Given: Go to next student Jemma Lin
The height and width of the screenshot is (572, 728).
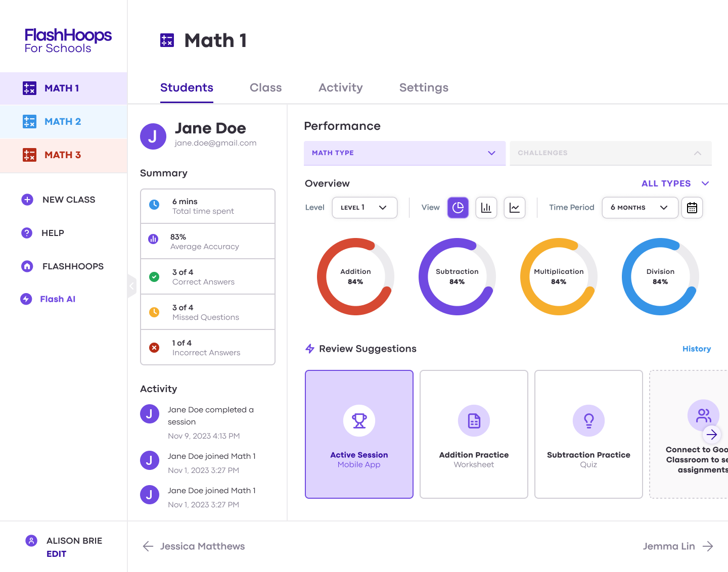Looking at the screenshot, I should tap(678, 546).
